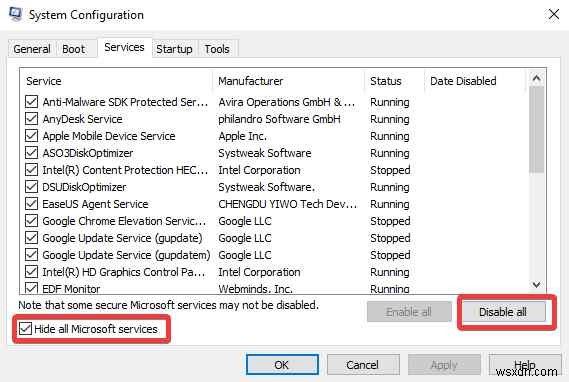Image resolution: width=569 pixels, height=382 pixels.
Task: Click the scroll down arrow of services list
Action: (x=536, y=285)
